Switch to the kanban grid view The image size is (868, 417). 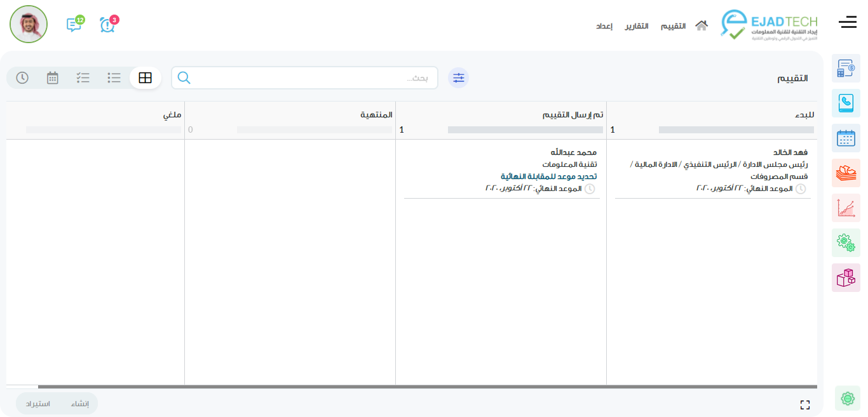[x=146, y=78]
